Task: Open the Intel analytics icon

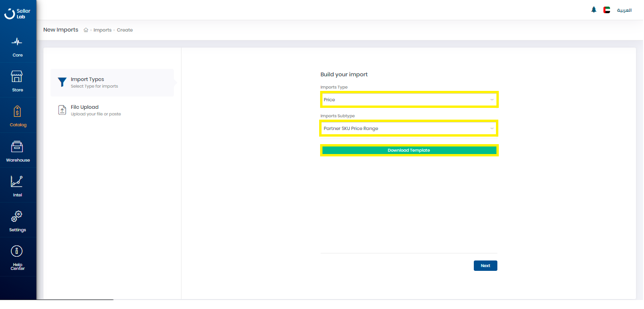Action: [x=17, y=182]
